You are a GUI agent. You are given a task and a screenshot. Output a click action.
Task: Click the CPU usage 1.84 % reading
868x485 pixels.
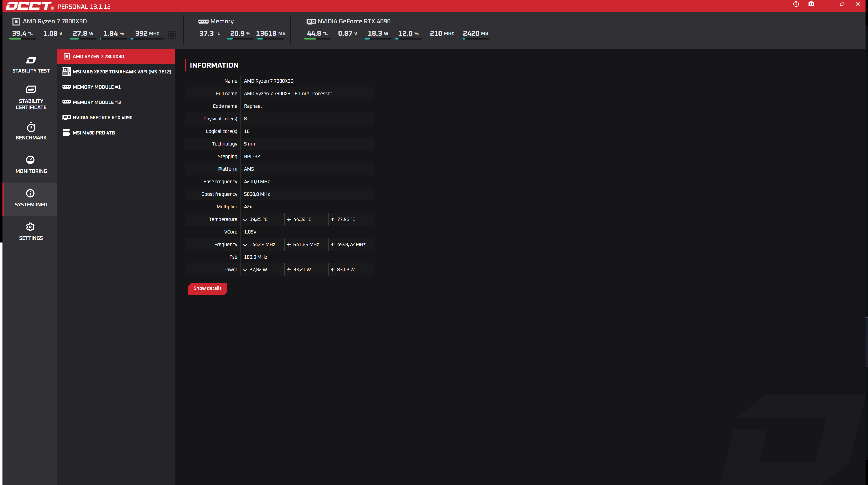pos(114,33)
